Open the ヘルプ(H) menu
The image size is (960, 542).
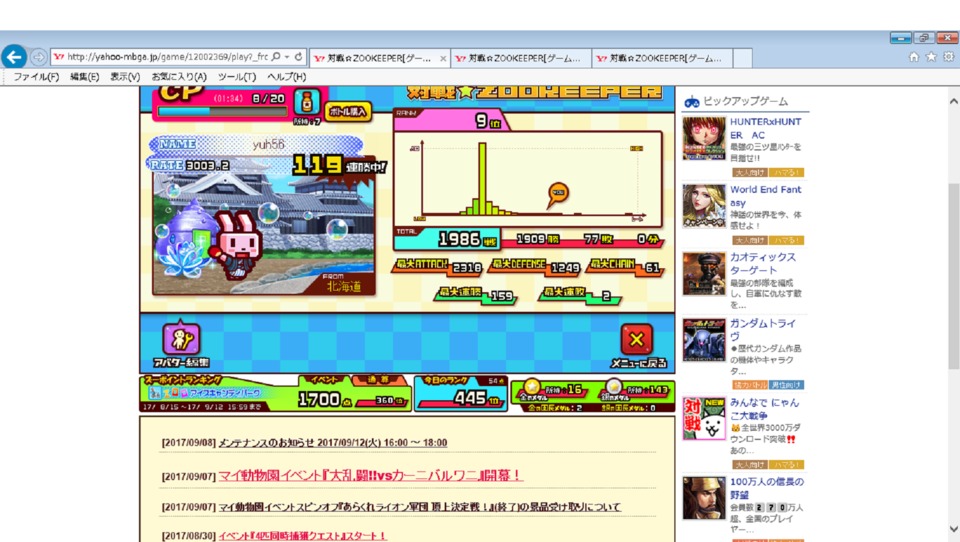click(287, 77)
